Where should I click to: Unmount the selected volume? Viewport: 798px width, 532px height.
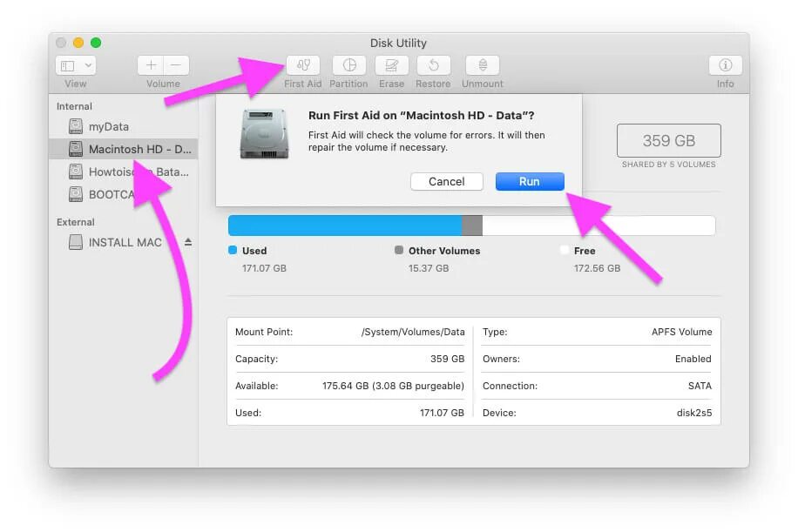click(483, 65)
